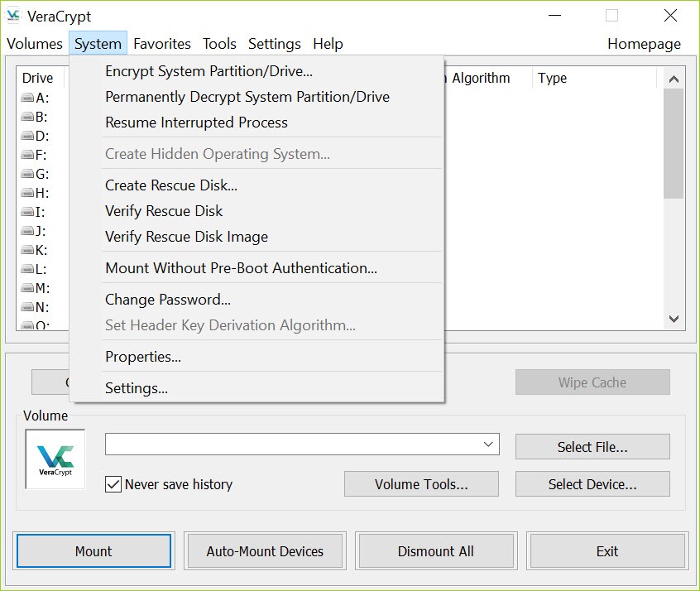Viewport: 700px width, 591px height.
Task: Click Dismount All button
Action: pos(436,551)
